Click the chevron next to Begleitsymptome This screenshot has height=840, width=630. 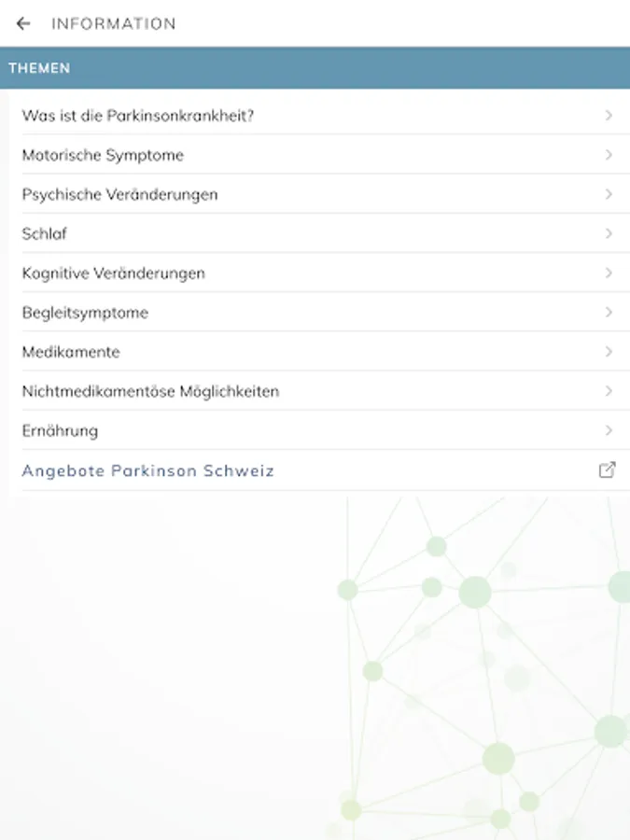click(x=609, y=313)
